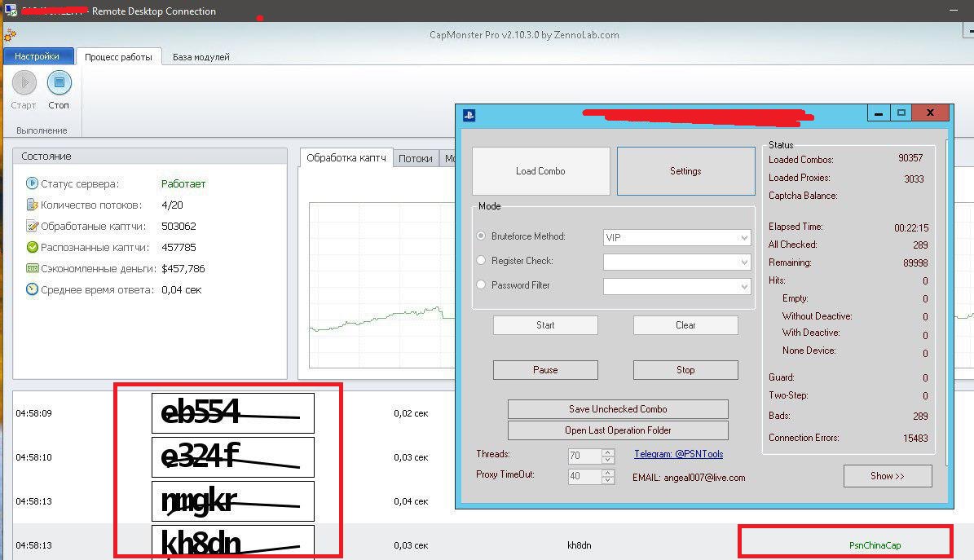Select the Потоки tab
974x560 pixels.
[x=416, y=158]
